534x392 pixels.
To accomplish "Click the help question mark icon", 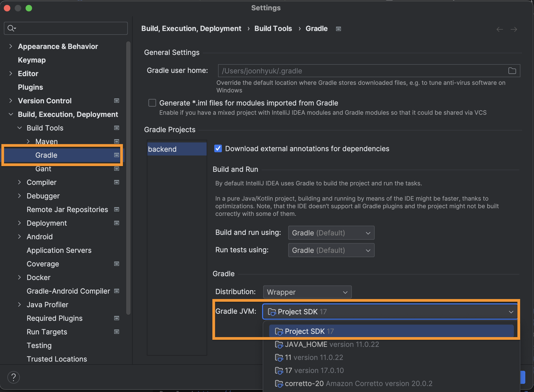I will click(14, 377).
